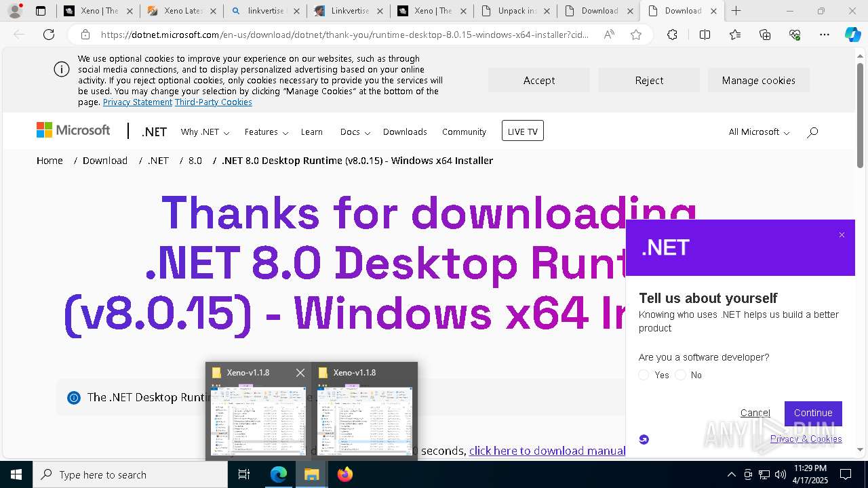868x488 pixels.
Task: Reject optional cookies
Action: coord(649,80)
